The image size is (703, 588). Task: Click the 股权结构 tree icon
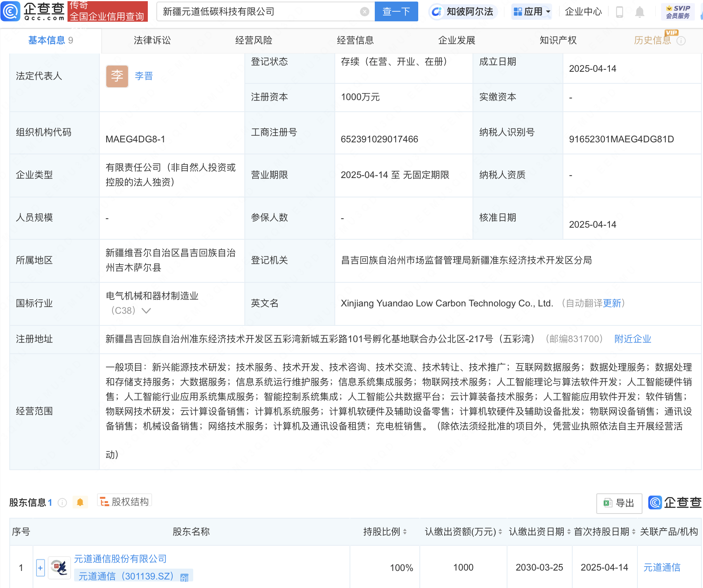pyautogui.click(x=104, y=502)
